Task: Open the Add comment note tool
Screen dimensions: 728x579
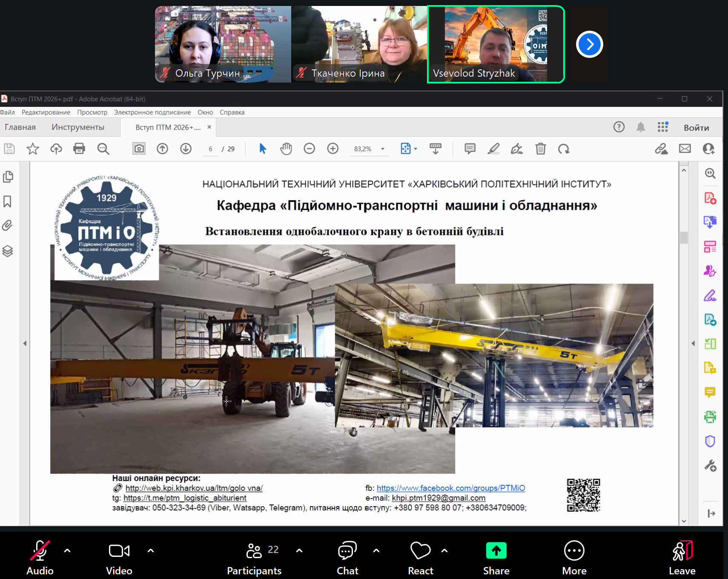Action: coord(470,149)
